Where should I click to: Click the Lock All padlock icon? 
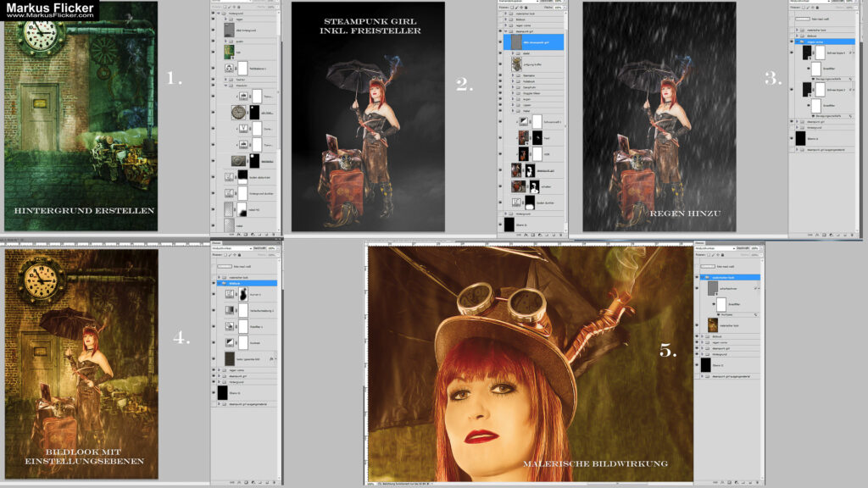(240, 255)
